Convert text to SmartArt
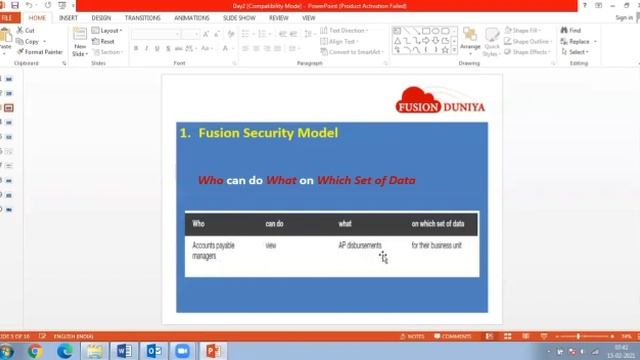Viewport: 640px width, 360px height. 352,52
